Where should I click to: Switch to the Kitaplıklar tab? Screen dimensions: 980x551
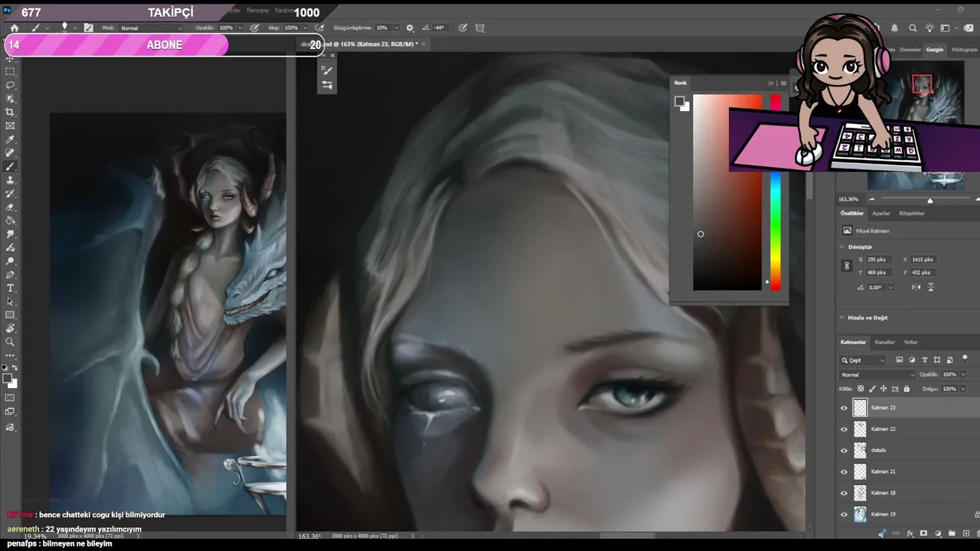912,214
